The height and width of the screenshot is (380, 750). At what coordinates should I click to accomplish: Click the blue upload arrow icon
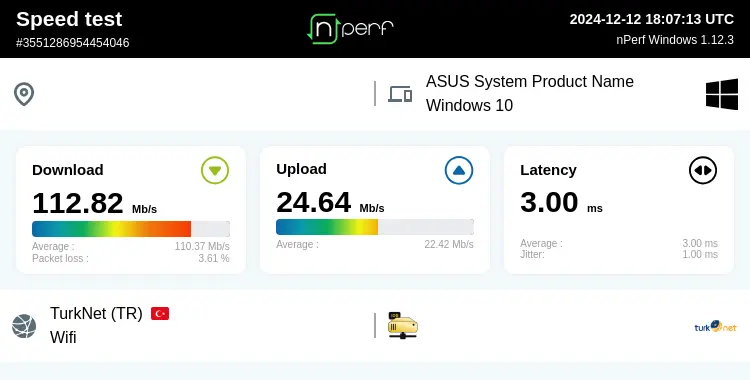pos(459,170)
